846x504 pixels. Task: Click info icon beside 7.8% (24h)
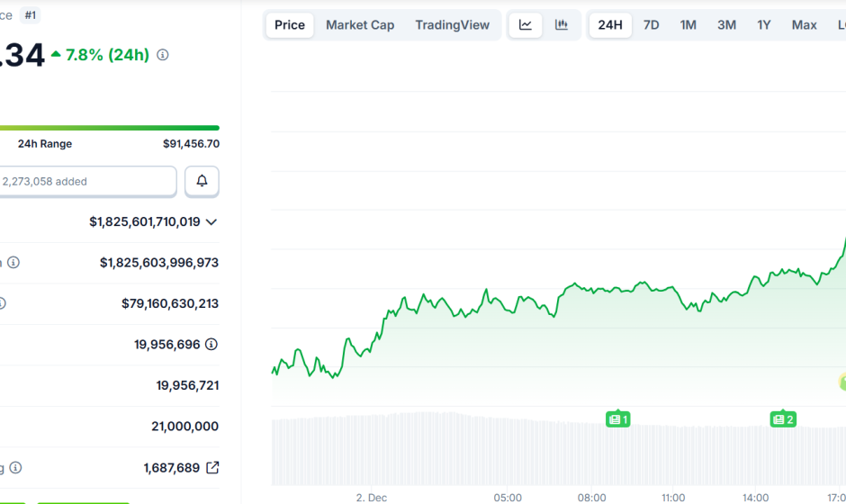[x=163, y=55]
